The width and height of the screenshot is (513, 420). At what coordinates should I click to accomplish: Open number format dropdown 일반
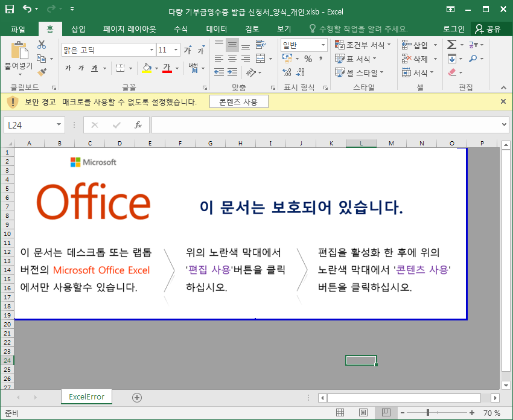tap(323, 45)
